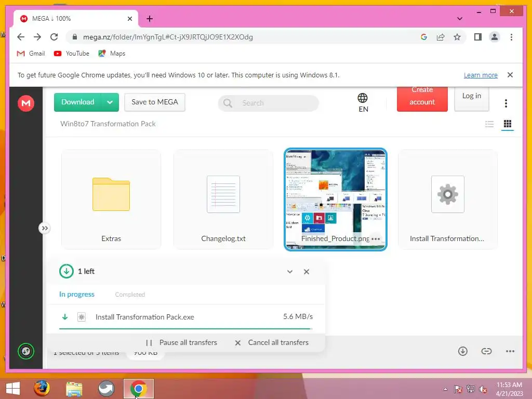Focus the MEGA Search field
The image size is (532, 399).
[269, 103]
